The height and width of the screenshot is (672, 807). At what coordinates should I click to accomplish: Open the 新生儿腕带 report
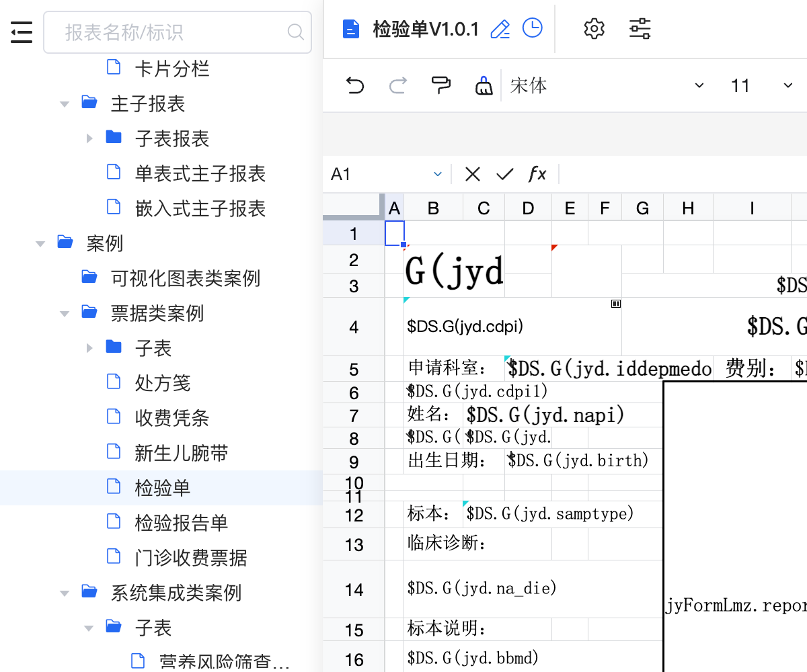pos(182,453)
